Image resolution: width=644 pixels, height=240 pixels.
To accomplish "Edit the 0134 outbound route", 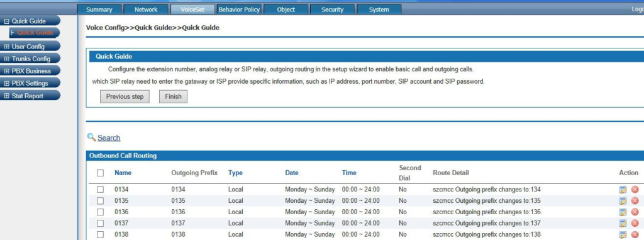I will coord(623,190).
